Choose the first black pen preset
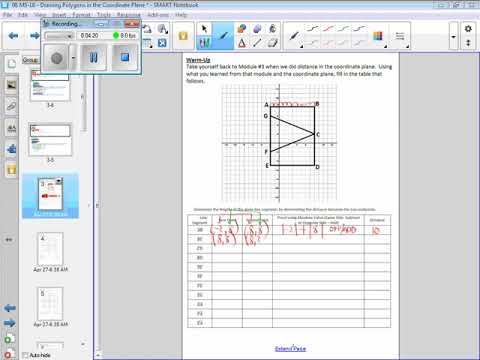480x360 pixels. coord(312,29)
